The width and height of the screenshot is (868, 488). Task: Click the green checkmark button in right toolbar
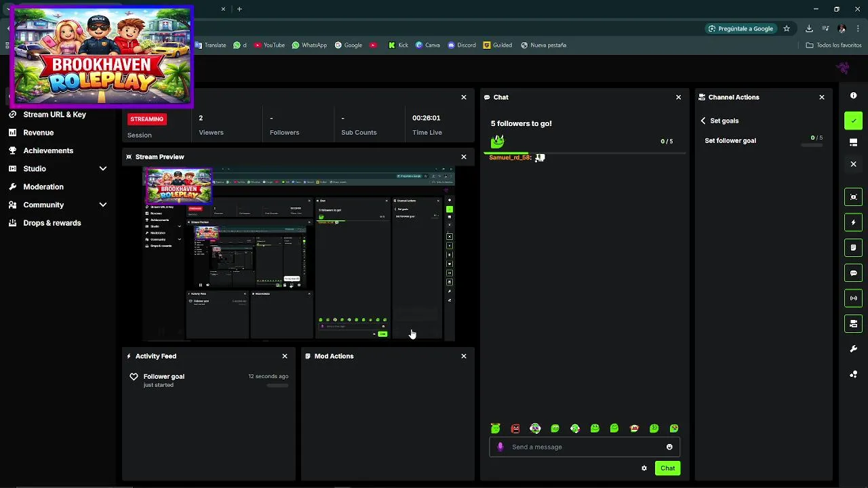point(853,121)
